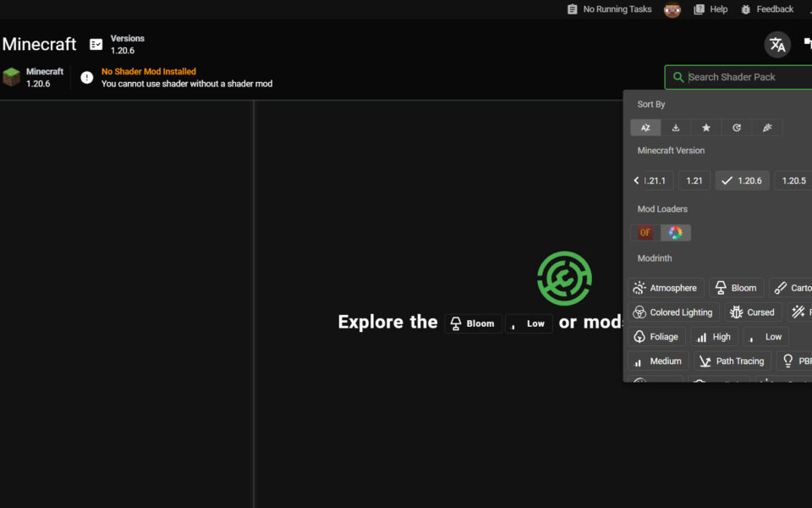
Task: Toggle the Medium performance filter
Action: coord(658,361)
